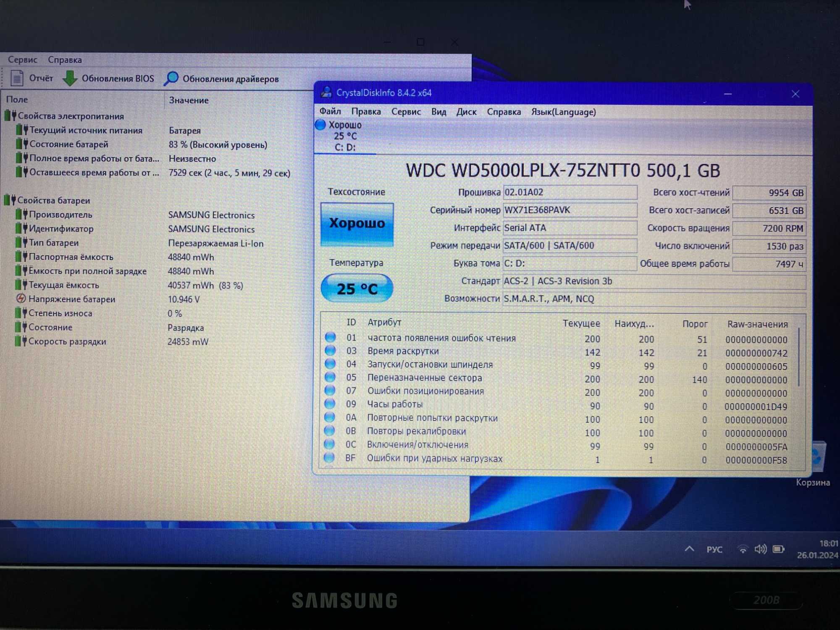Click the Обновления BIOS green arrow icon

click(70, 78)
